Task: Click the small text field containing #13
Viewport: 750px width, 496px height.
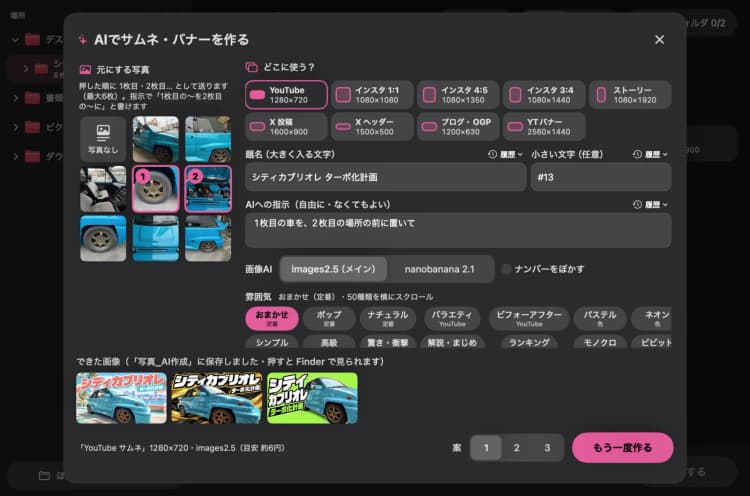Action: point(601,177)
